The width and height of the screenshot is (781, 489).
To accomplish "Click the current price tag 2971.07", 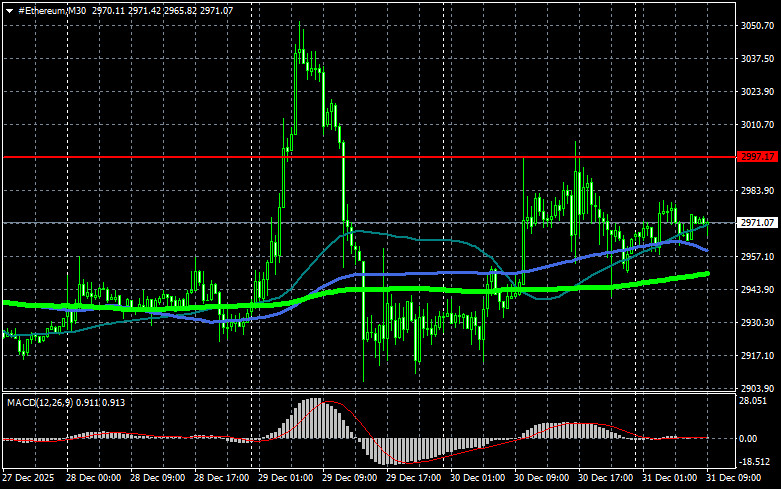I will click(x=757, y=223).
